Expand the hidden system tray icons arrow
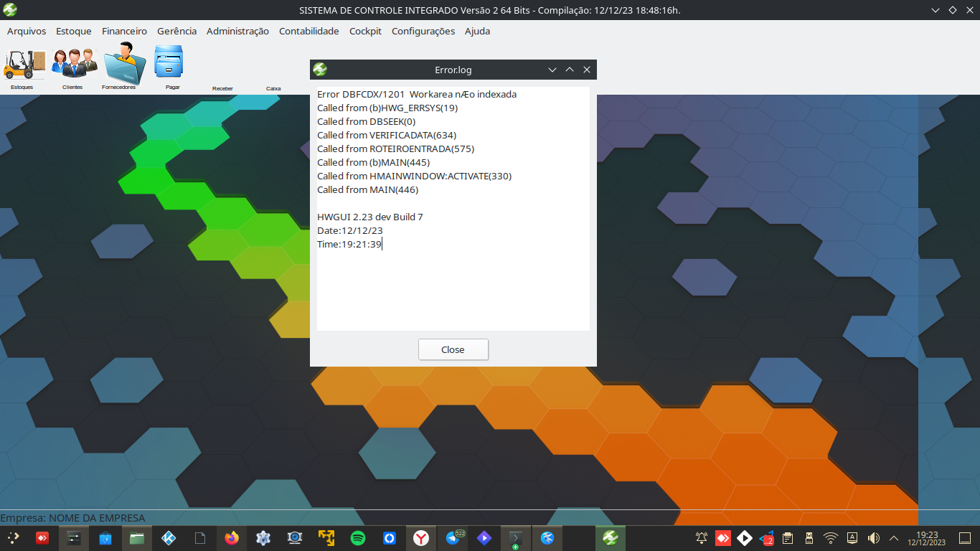The image size is (980, 551). (x=894, y=537)
